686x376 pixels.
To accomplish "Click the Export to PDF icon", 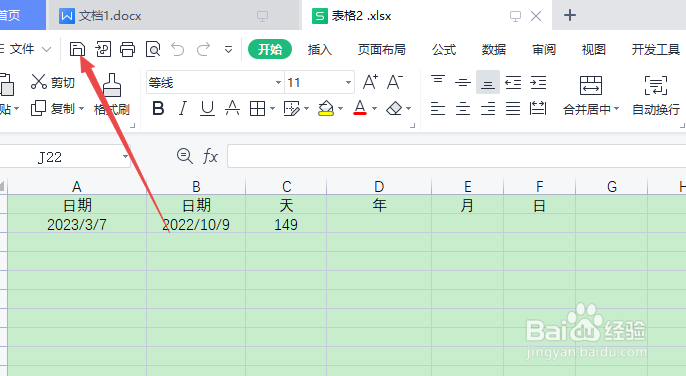I will point(103,49).
